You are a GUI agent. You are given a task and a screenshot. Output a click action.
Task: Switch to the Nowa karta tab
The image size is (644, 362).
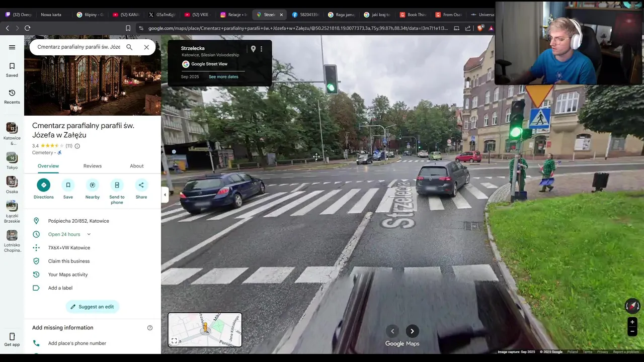coord(51,15)
